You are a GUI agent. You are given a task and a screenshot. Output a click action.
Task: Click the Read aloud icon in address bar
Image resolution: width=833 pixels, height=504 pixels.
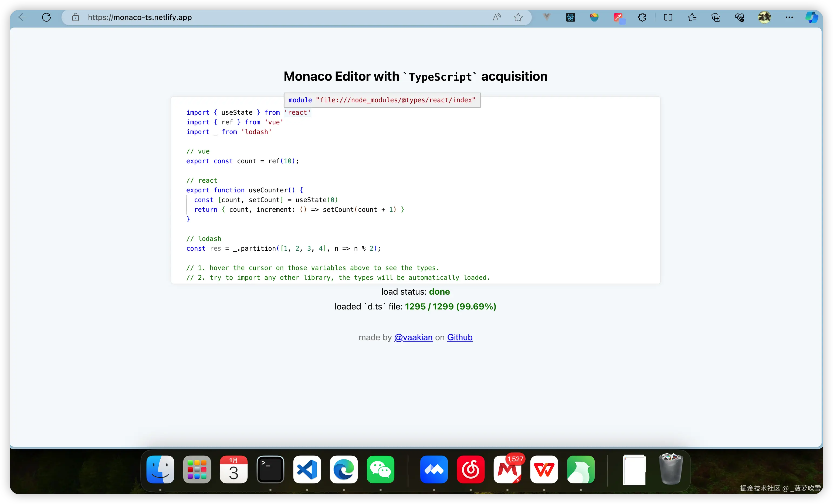pos(496,17)
